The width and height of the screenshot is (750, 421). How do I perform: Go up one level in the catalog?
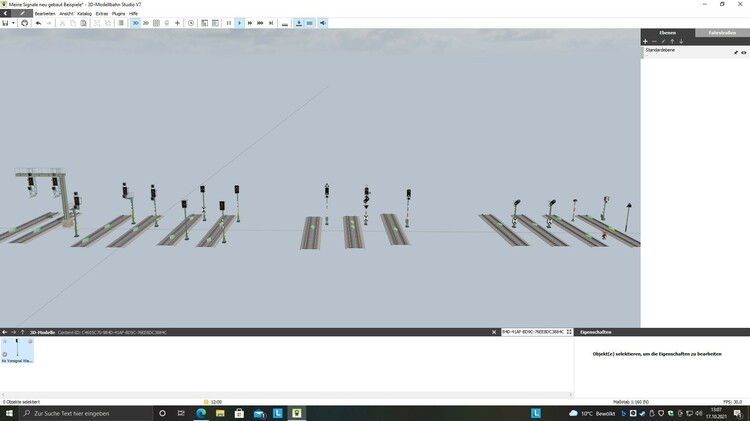22,332
